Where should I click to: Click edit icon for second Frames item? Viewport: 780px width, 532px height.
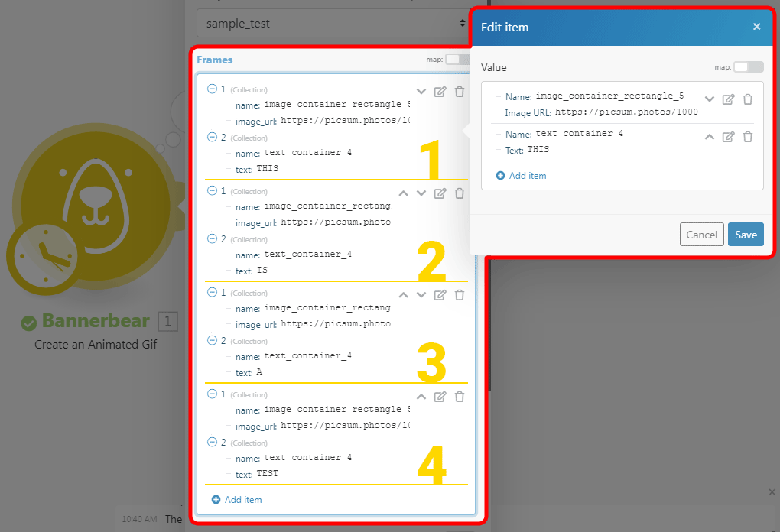coord(440,193)
